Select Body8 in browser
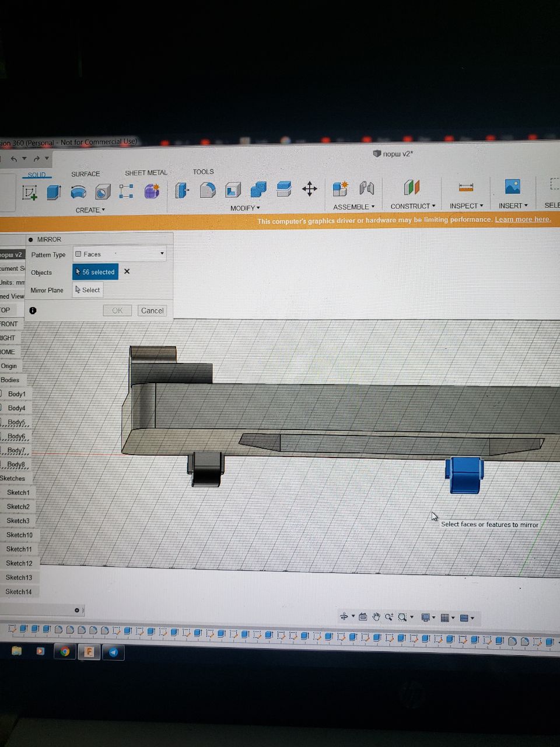This screenshot has width=560, height=747. pos(16,465)
